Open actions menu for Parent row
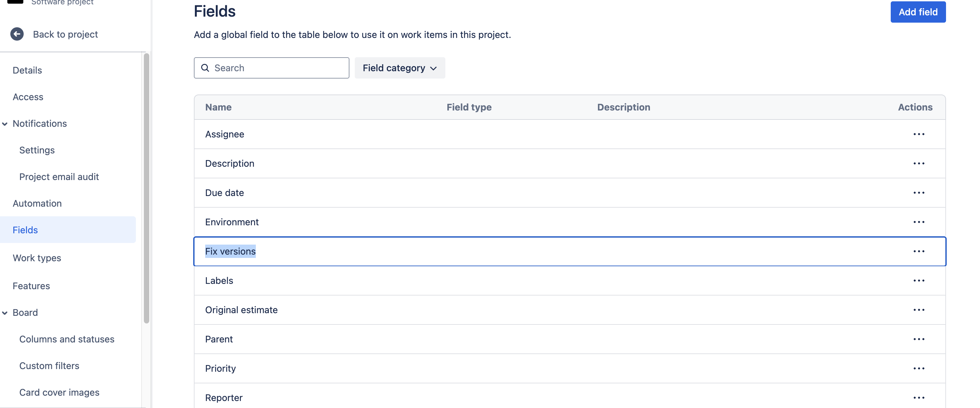The image size is (980, 408). [918, 339]
